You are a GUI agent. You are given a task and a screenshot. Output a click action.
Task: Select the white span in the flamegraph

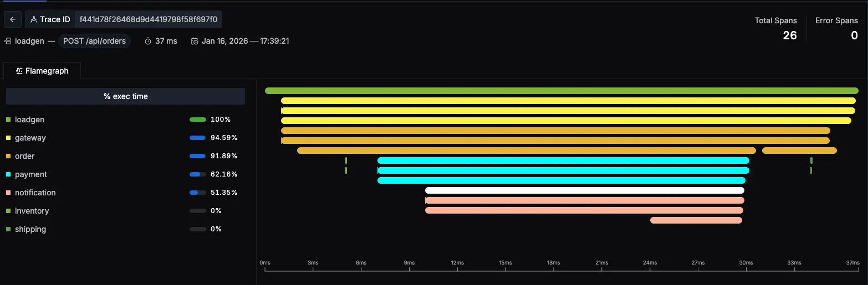[x=584, y=190]
